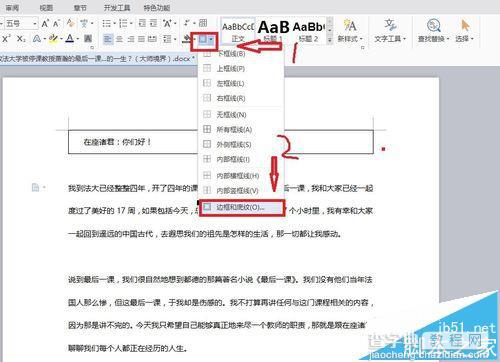Open the 文字工具 text tools
500x362 pixels.
point(390,31)
